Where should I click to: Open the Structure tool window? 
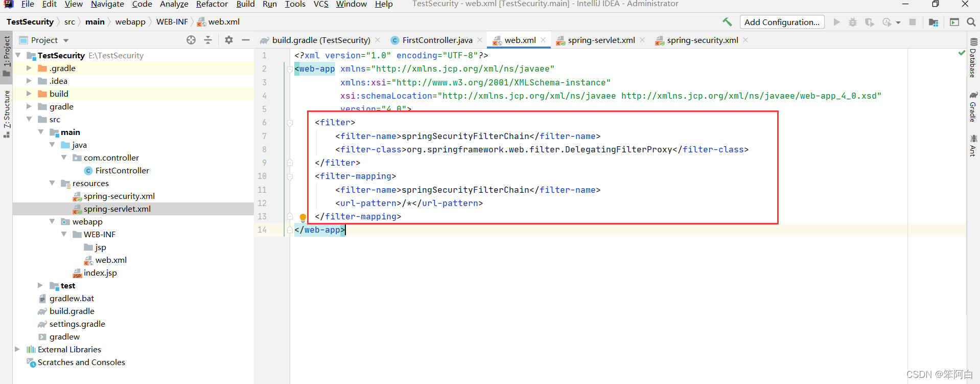tap(6, 114)
